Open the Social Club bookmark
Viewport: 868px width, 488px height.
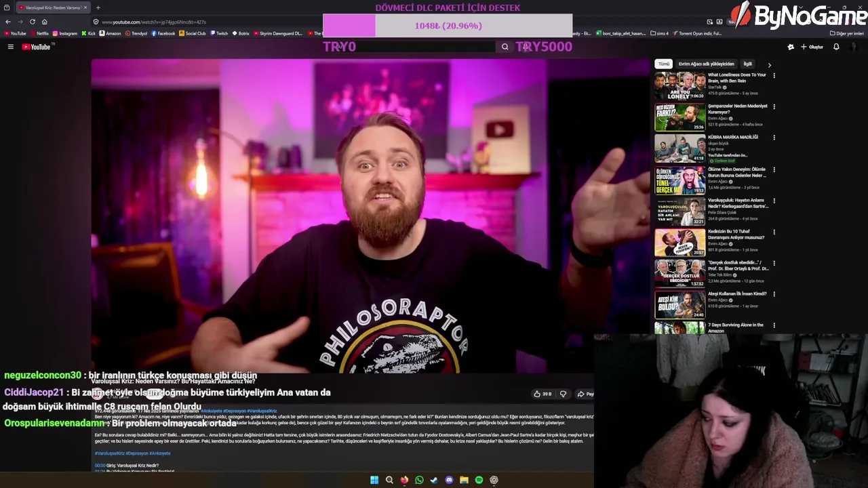[193, 33]
